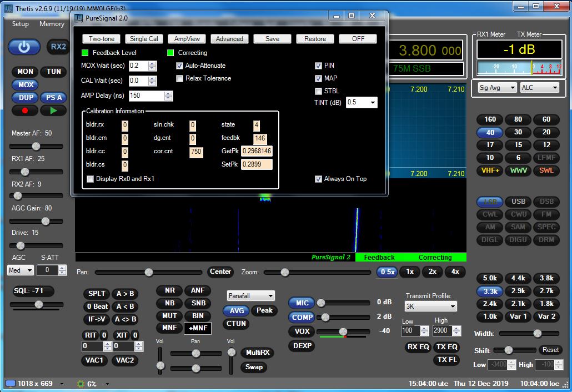Screen dimensions: 572x392
Task: Open the TX EQ equalizer
Action: [447, 347]
